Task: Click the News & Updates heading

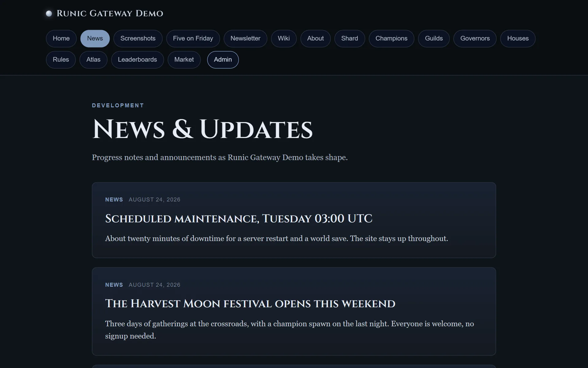Action: point(202,129)
